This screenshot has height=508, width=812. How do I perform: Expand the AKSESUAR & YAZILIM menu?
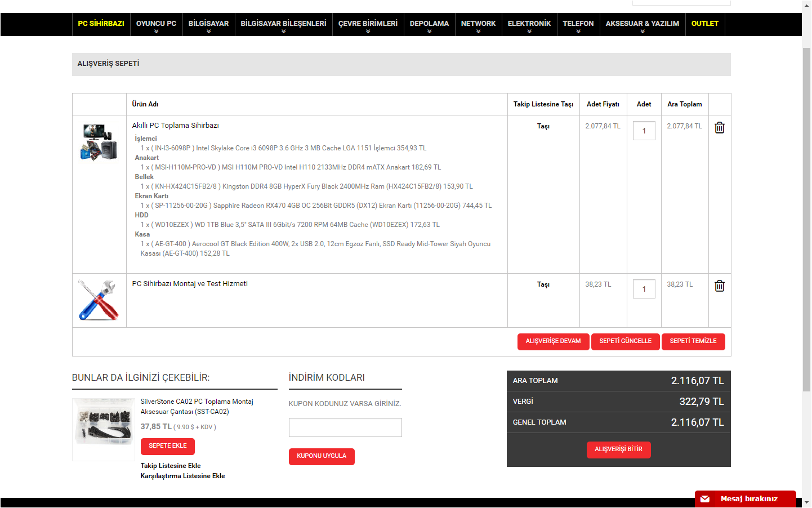pyautogui.click(x=643, y=25)
